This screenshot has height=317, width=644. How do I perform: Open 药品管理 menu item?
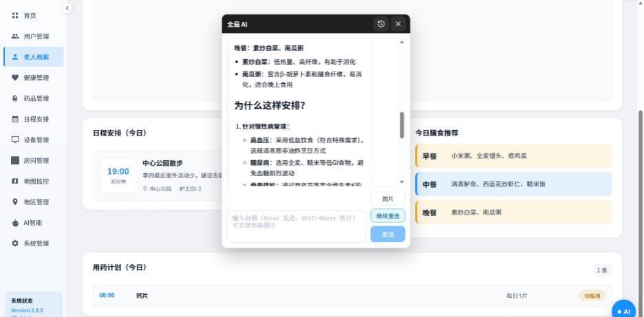pos(34,98)
